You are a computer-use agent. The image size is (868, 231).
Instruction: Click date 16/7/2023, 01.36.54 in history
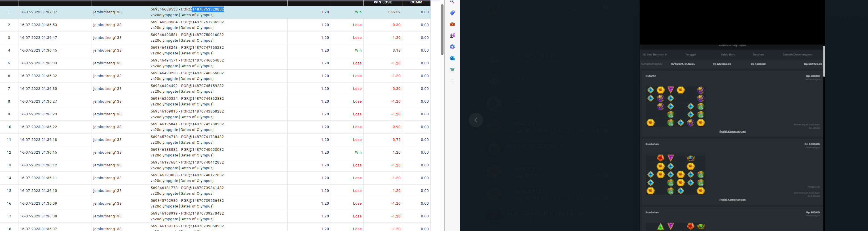tap(683, 64)
